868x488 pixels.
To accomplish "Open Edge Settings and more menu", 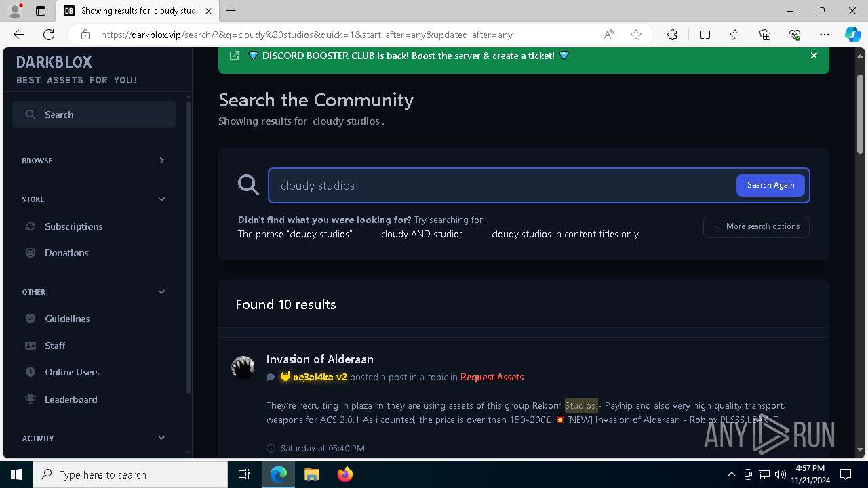I will (x=825, y=35).
